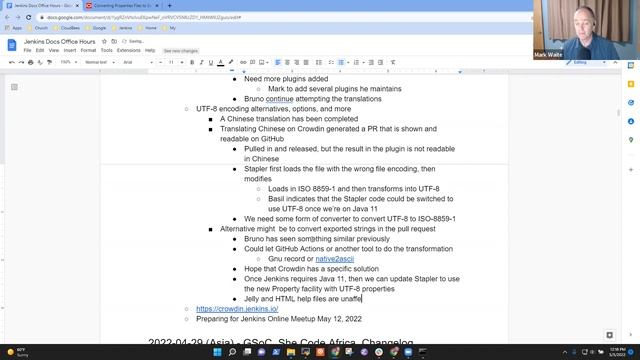Open the File menu
The height and width of the screenshot is (360, 640).
tap(27, 50)
